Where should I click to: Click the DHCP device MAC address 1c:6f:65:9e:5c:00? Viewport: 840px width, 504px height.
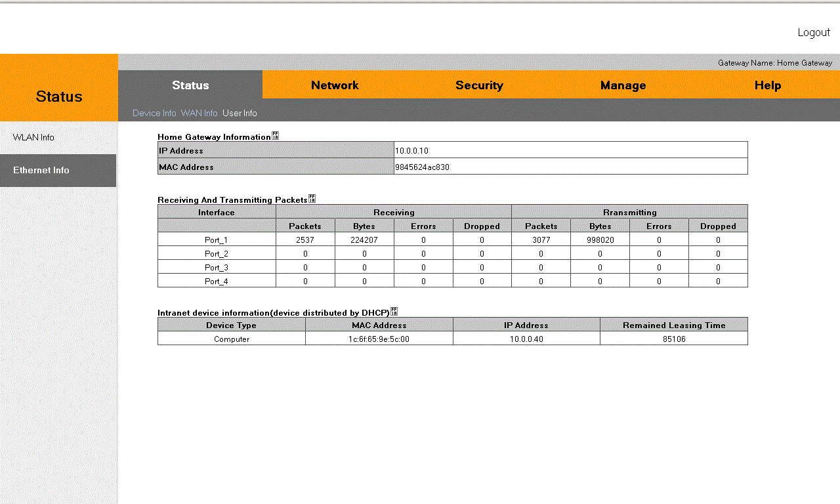pos(379,339)
